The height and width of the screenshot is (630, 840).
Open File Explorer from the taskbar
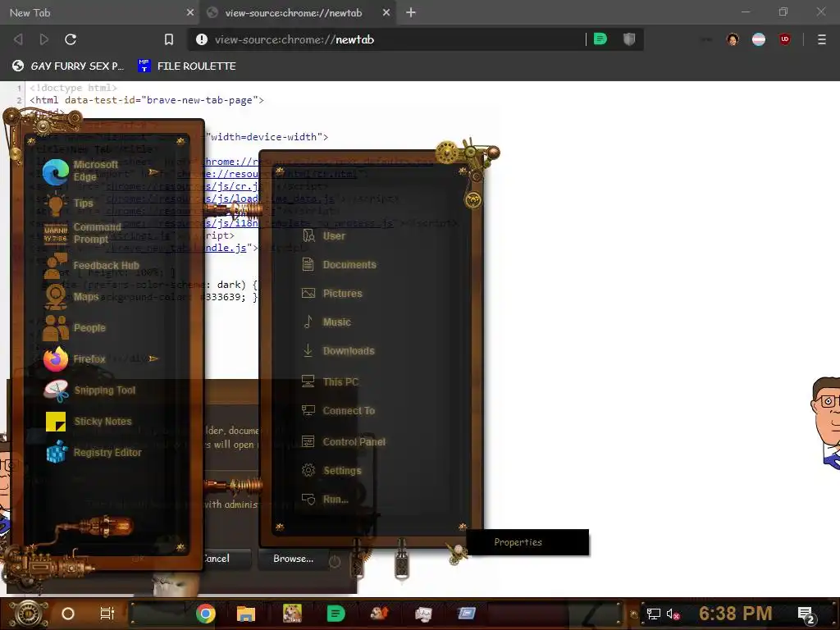point(246,614)
